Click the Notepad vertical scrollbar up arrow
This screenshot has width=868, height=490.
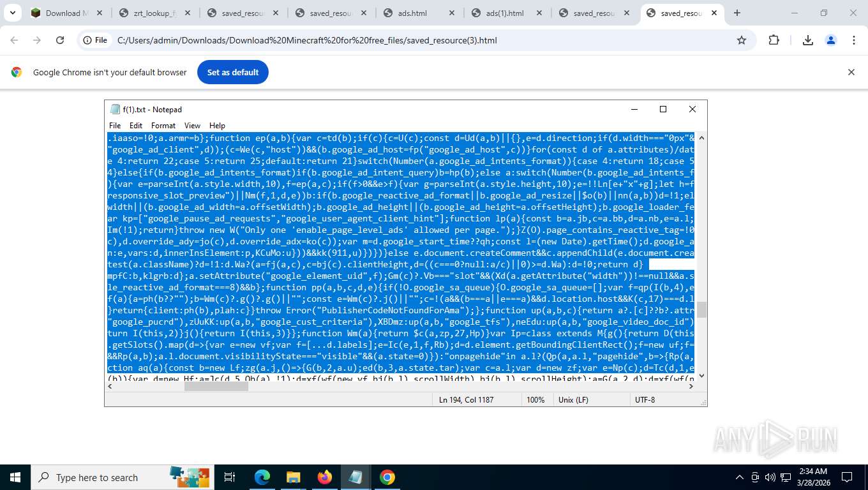[701, 138]
